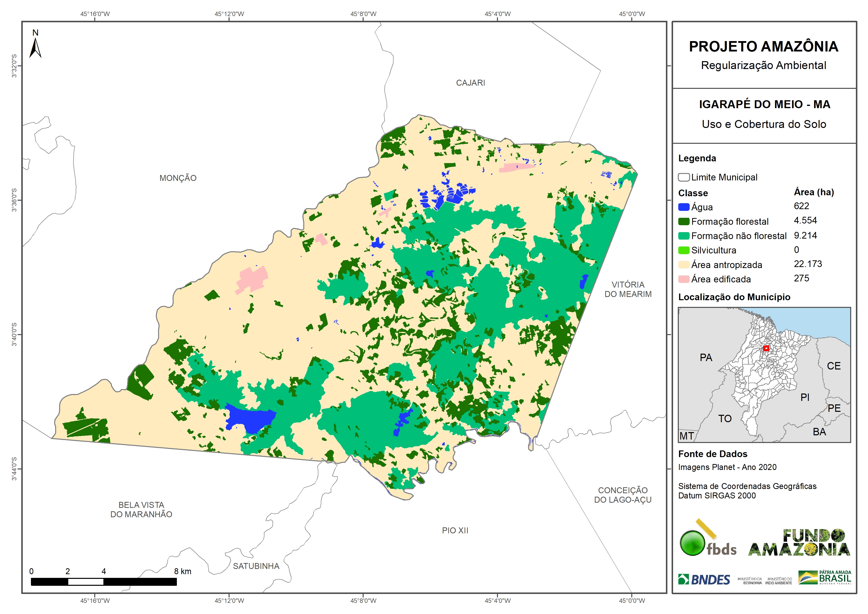Click the CAJARI municipality label

(x=470, y=83)
